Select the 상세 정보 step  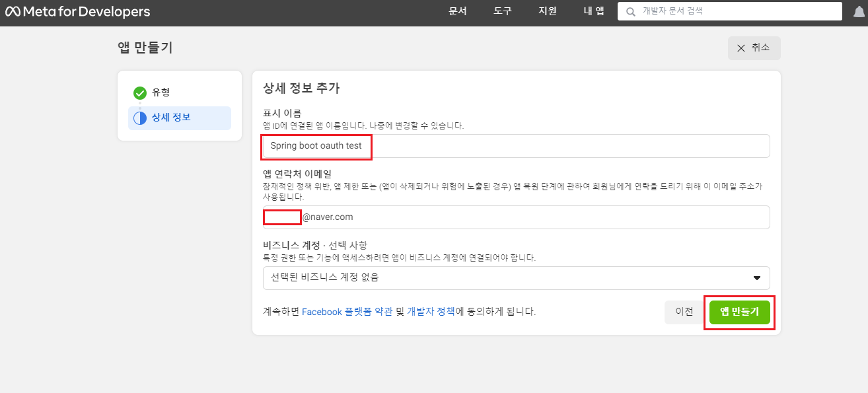[x=180, y=118]
